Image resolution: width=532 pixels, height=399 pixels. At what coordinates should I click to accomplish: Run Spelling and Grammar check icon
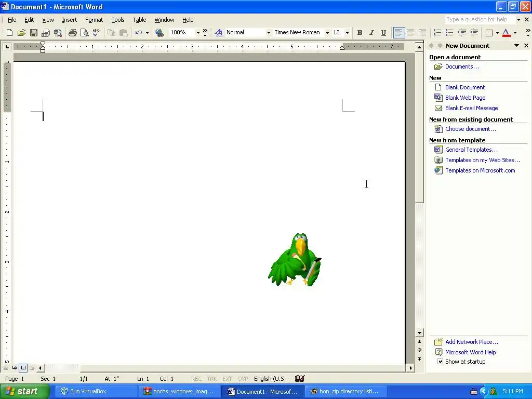pyautogui.click(x=96, y=33)
